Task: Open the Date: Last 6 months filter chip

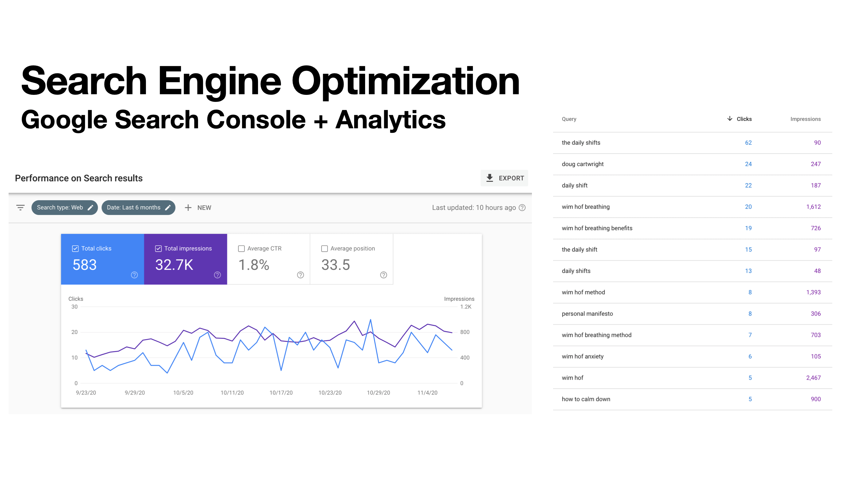Action: (138, 207)
